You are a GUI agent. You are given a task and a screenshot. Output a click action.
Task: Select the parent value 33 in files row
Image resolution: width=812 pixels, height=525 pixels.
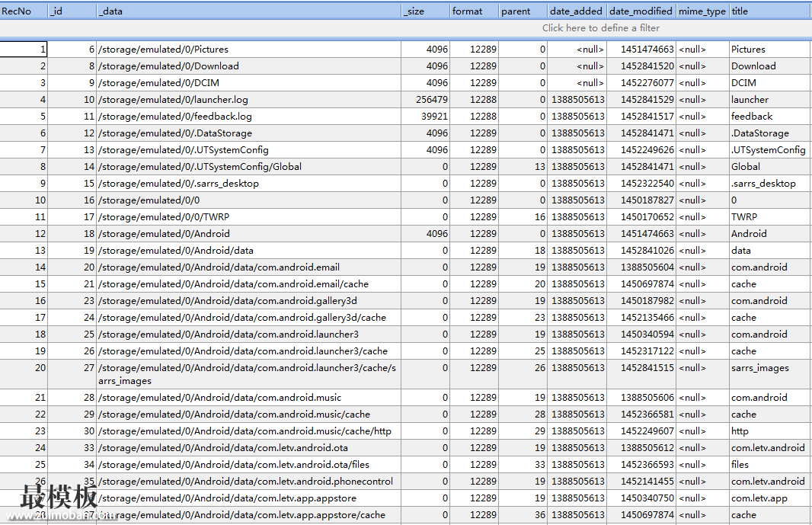523,464
